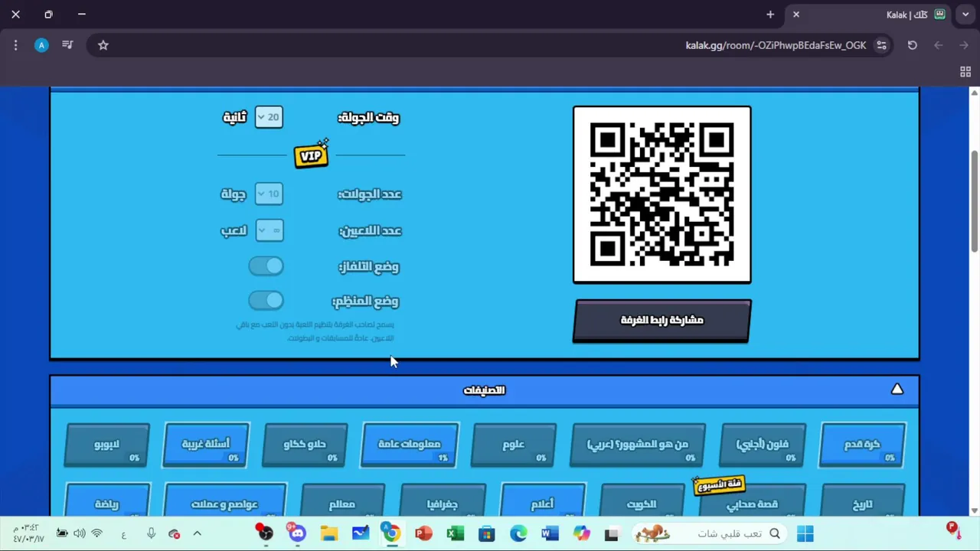Open PowerPoint from the taskbar

point(423,533)
